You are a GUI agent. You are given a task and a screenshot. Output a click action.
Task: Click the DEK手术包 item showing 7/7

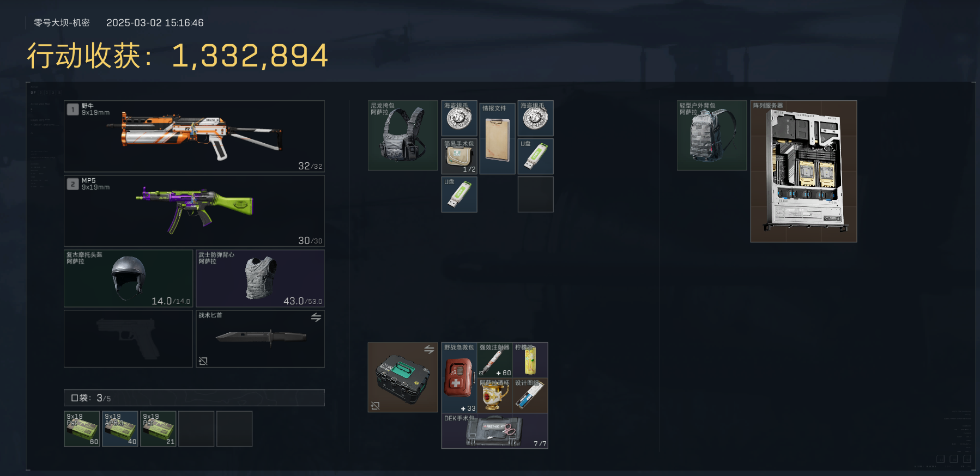click(x=494, y=431)
